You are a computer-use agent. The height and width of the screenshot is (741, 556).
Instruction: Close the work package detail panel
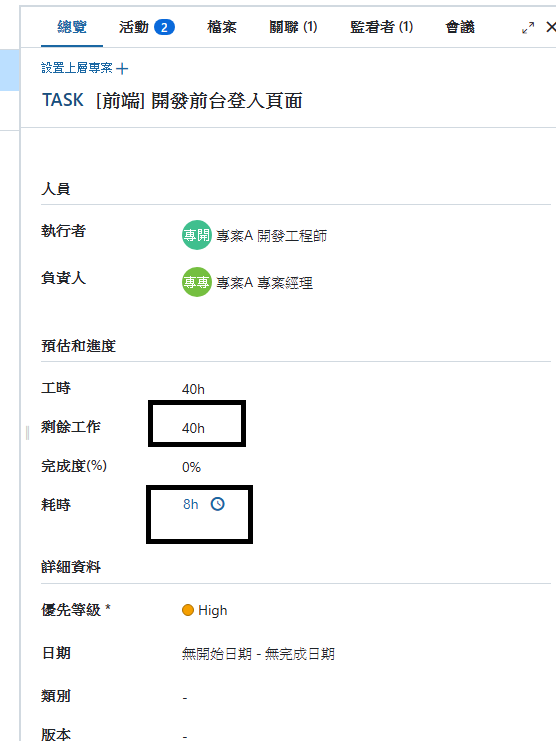pyautogui.click(x=551, y=27)
